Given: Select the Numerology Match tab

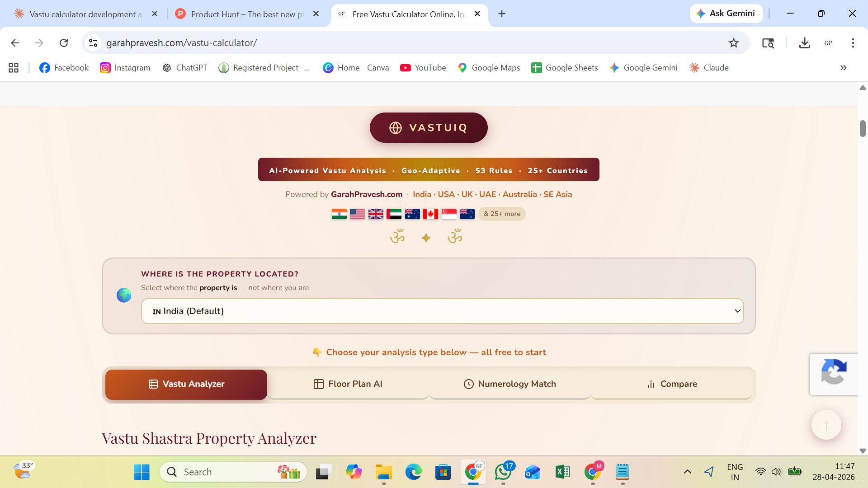Looking at the screenshot, I should [x=509, y=384].
